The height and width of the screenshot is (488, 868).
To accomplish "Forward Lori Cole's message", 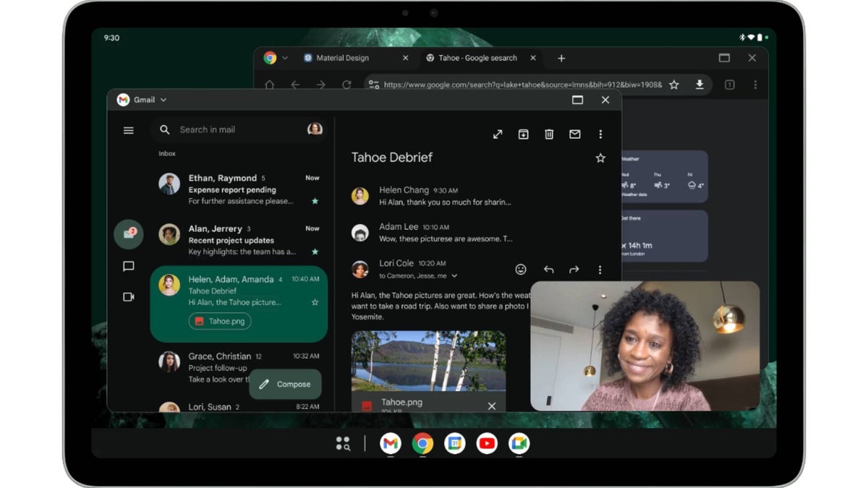I will coord(574,270).
